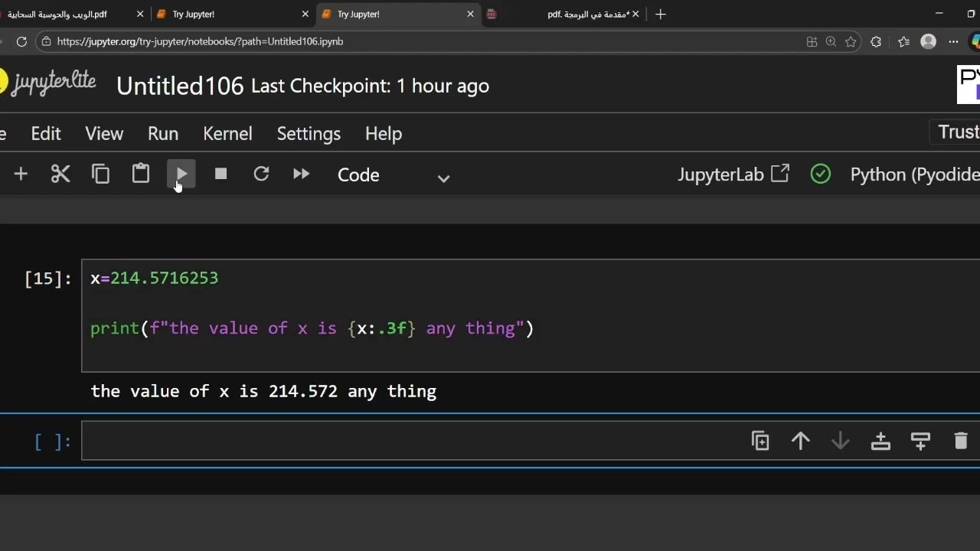Open the Settings menu
Screen dimensions: 980x551
pyautogui.click(x=309, y=134)
